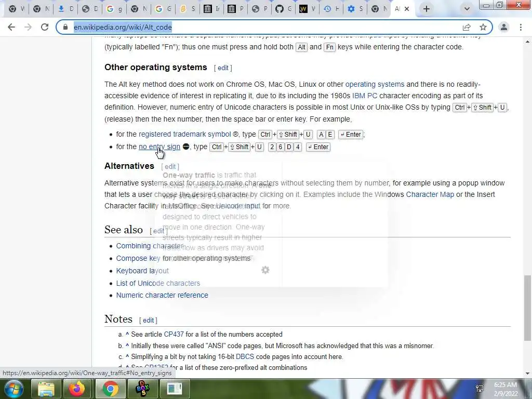The width and height of the screenshot is (532, 399).
Task: Open List of Unicode characters link
Action: pyautogui.click(x=158, y=283)
